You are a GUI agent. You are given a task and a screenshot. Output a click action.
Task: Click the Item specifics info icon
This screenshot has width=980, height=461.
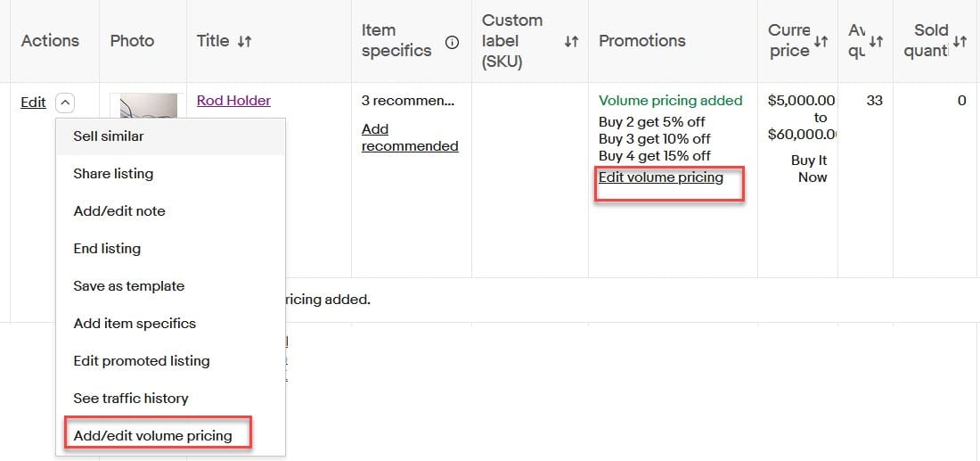[x=452, y=42]
